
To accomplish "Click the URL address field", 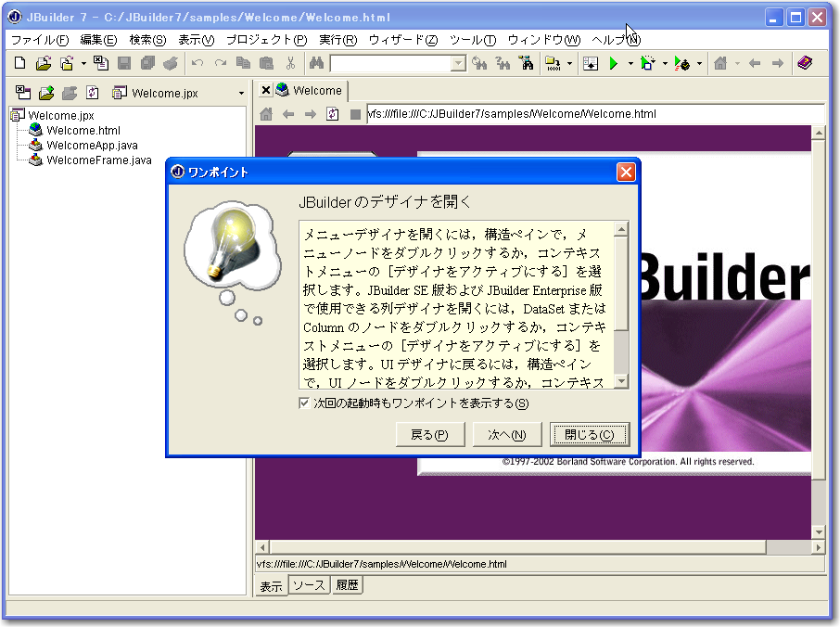I will coord(593,114).
